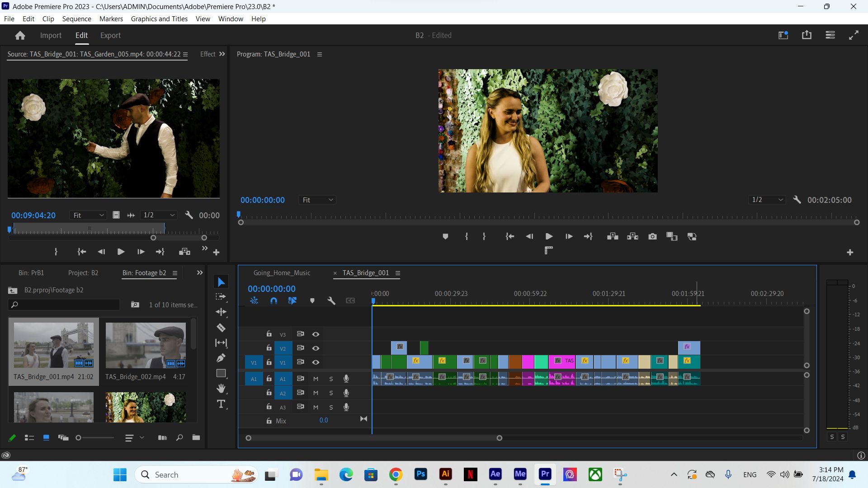Toggle full screen video icon

coord(854,35)
